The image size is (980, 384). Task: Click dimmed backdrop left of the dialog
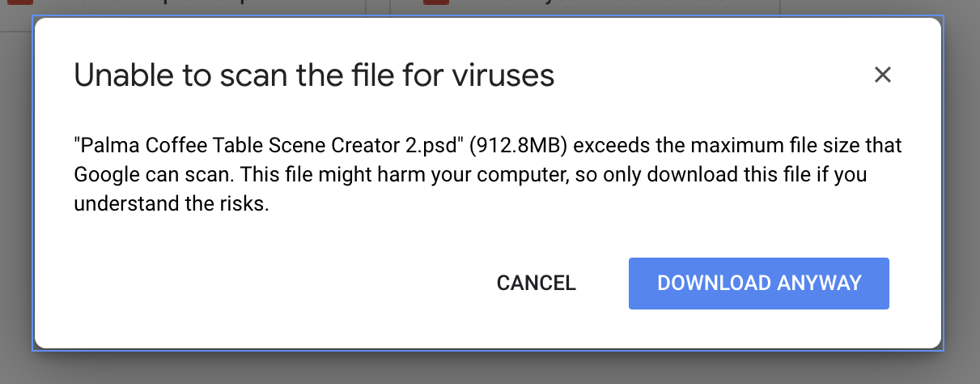tap(15, 203)
